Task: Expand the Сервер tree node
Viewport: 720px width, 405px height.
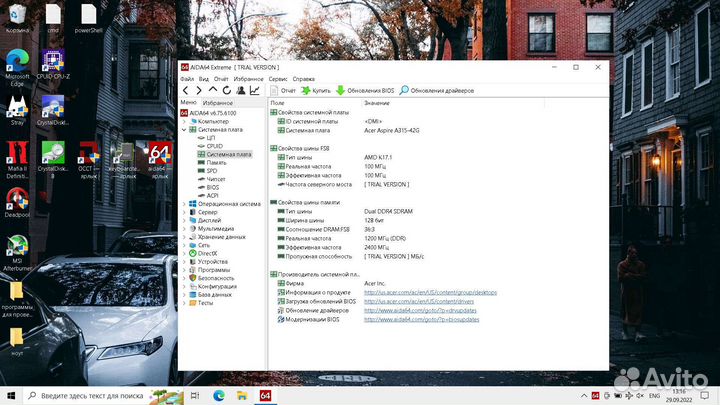Action: coord(185,212)
